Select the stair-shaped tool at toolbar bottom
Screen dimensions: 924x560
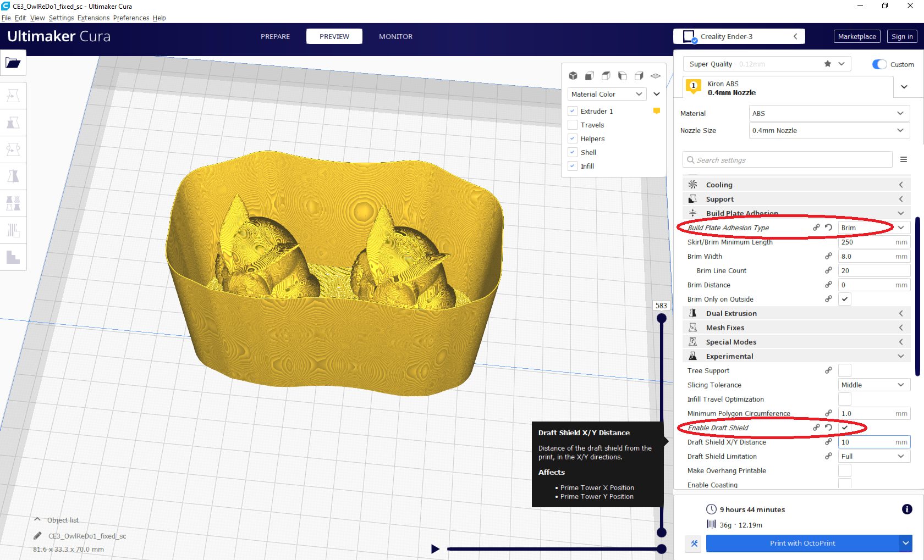click(x=13, y=257)
